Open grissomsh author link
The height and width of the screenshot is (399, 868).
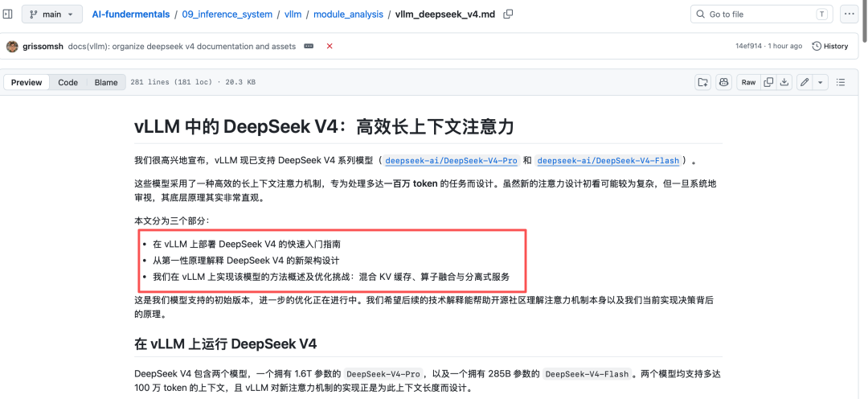pyautogui.click(x=43, y=47)
